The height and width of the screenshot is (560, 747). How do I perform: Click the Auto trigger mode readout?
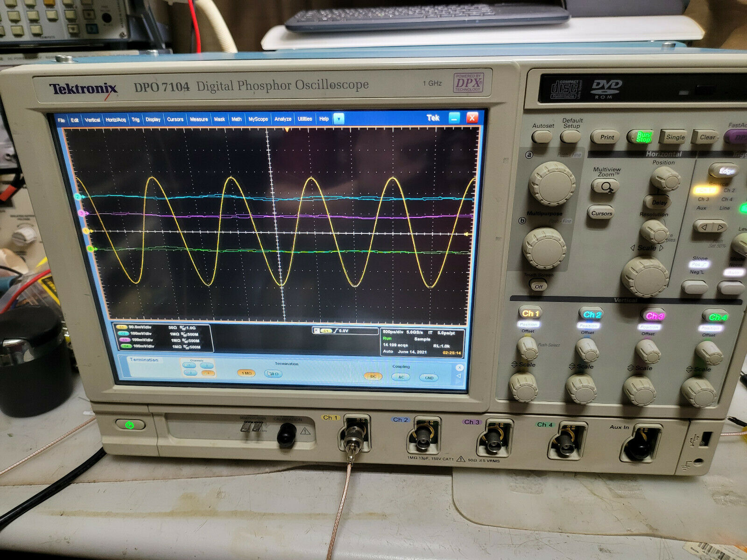coord(388,351)
